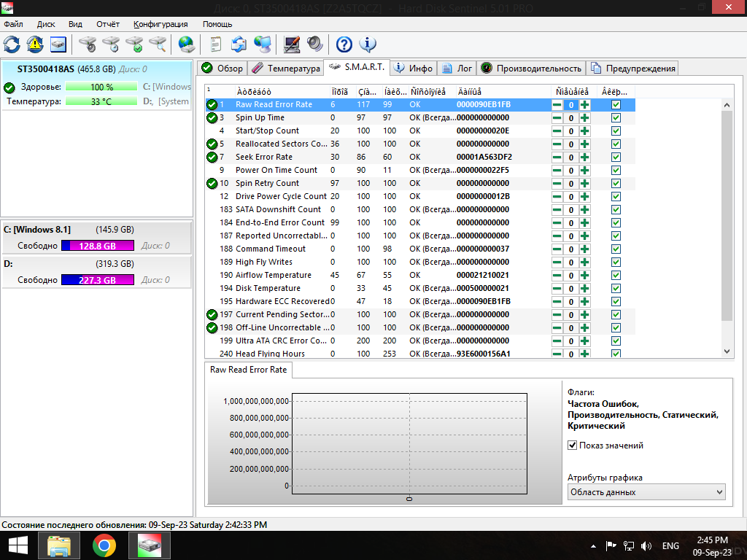Uncheck the 'Показ значений' checkbox

point(573,446)
